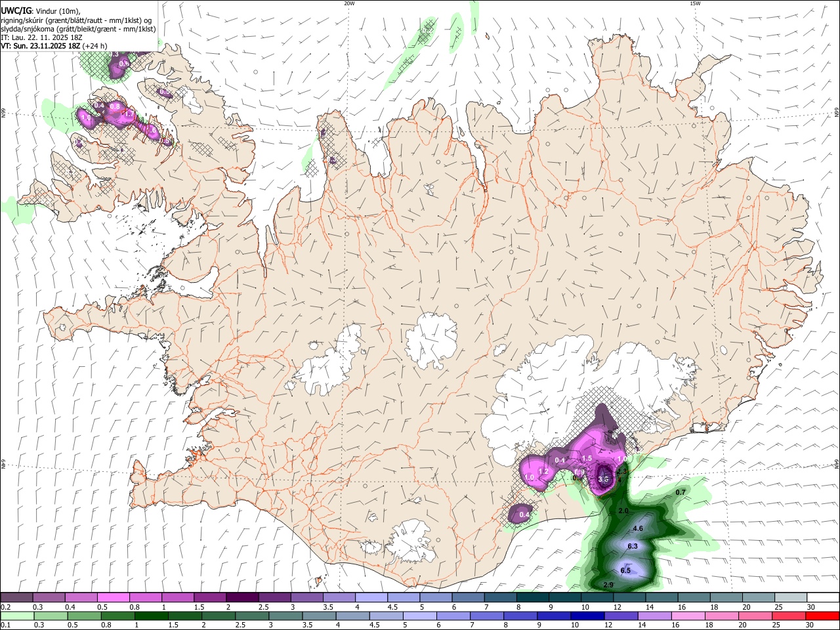Click the '2.0' value in dark green band
The width and height of the screenshot is (840, 630).
pos(623,511)
